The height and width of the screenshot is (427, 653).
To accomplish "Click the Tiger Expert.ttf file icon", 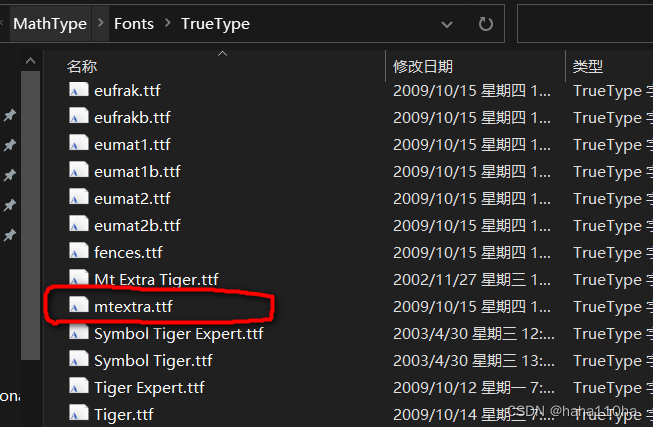I will [x=79, y=387].
